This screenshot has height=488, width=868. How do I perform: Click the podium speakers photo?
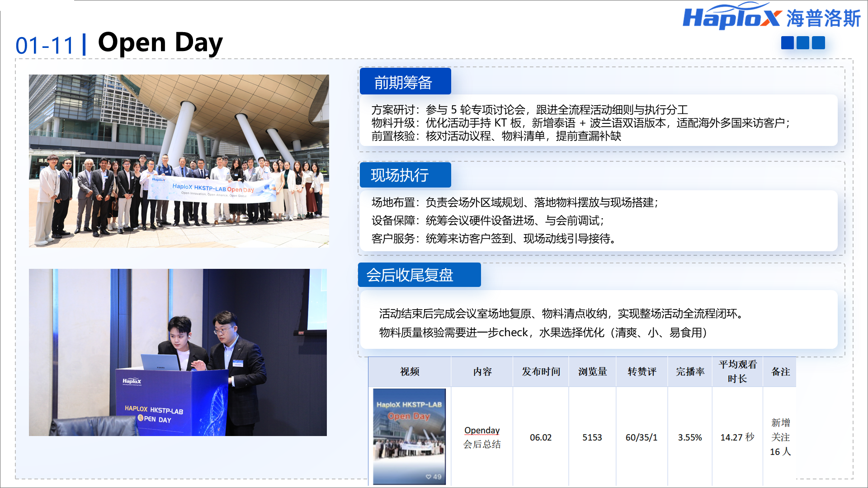pyautogui.click(x=178, y=352)
